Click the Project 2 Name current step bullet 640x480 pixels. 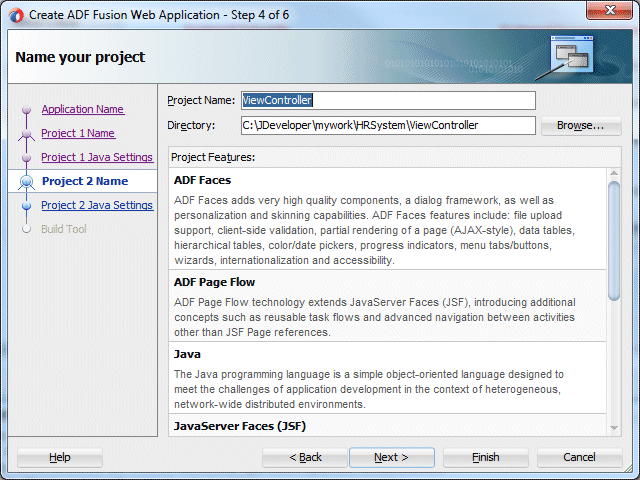click(x=27, y=181)
